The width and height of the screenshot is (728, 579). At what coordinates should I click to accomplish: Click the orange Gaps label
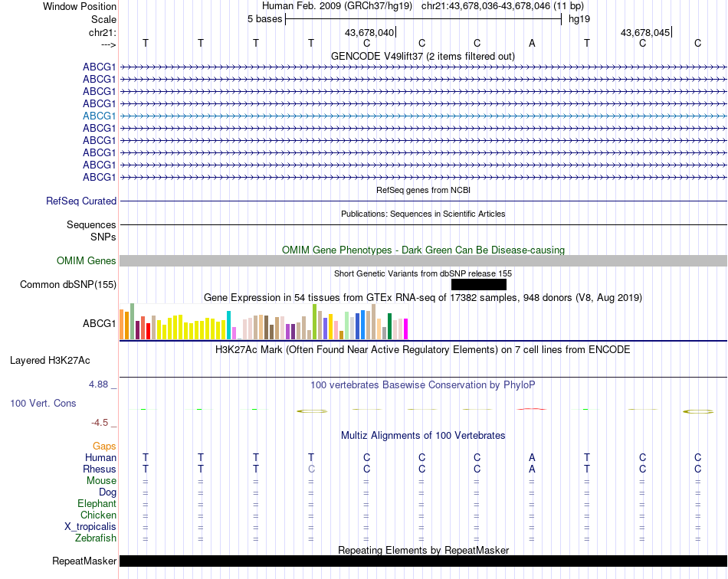tap(104, 446)
